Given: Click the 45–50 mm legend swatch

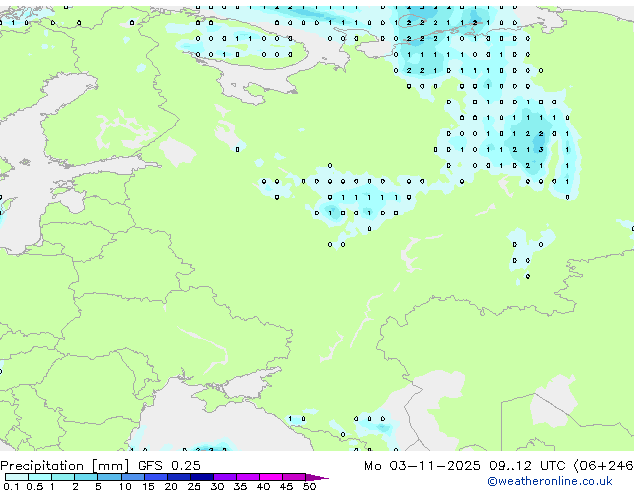Looking at the screenshot, I should pos(294,477).
